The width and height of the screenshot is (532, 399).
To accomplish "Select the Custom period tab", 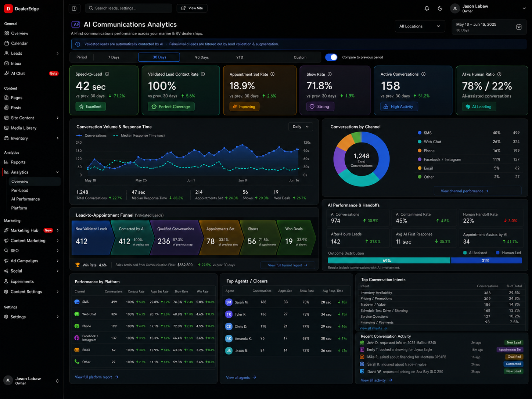I will pos(300,57).
